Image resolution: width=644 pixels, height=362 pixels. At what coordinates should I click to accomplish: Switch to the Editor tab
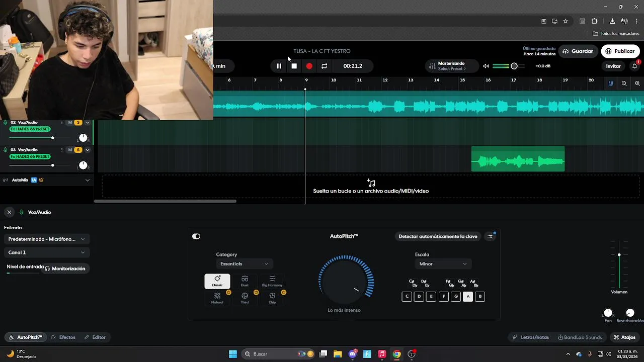(95, 337)
